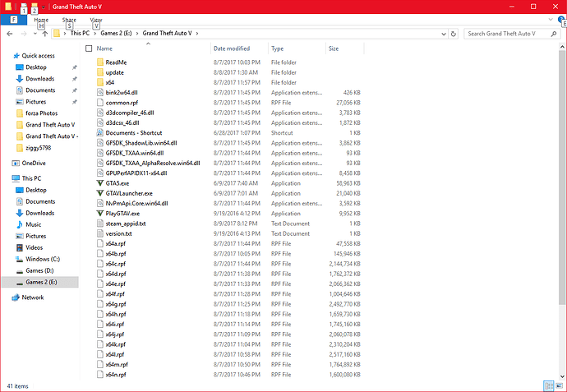This screenshot has height=392, width=567.
Task: Go up one folder level
Action: click(x=45, y=34)
